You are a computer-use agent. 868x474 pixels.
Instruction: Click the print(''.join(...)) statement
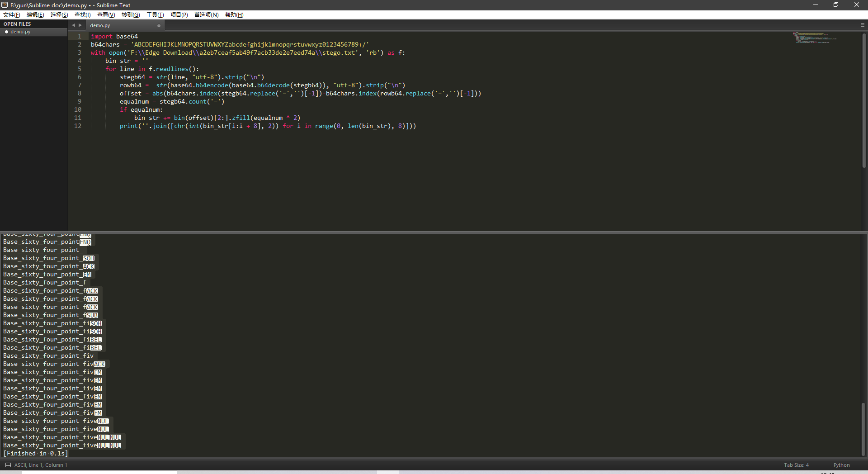pyautogui.click(x=268, y=126)
